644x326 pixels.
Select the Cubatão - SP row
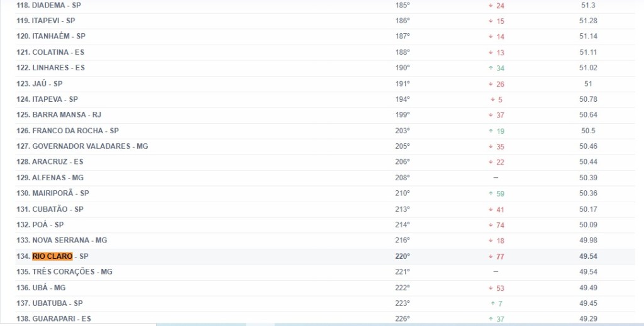[x=57, y=209]
